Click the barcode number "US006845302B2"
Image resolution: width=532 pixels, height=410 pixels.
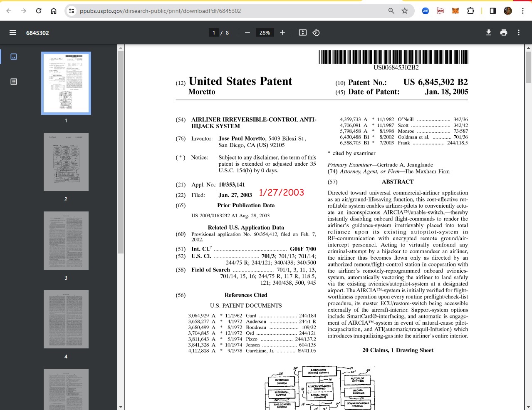[x=396, y=67]
